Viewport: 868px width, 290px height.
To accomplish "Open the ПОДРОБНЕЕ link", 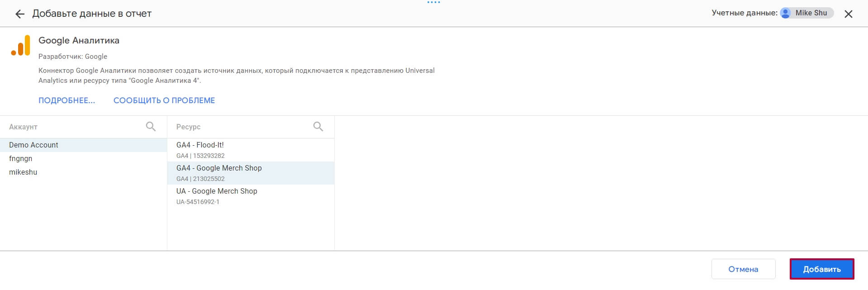I will 67,100.
